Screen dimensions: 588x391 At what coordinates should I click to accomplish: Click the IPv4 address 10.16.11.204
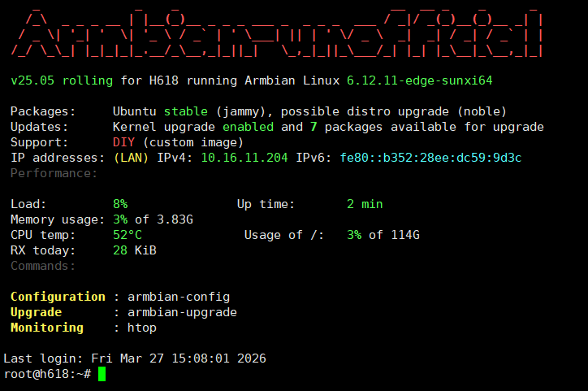click(x=244, y=158)
